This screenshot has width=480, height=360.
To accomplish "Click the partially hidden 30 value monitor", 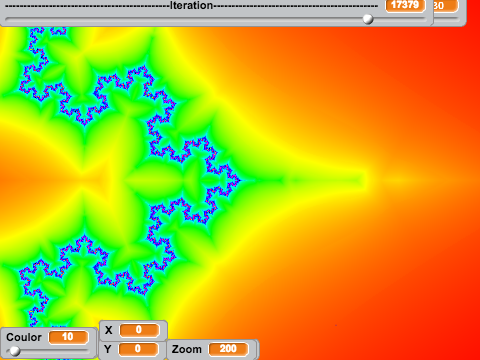I will click(x=446, y=6).
